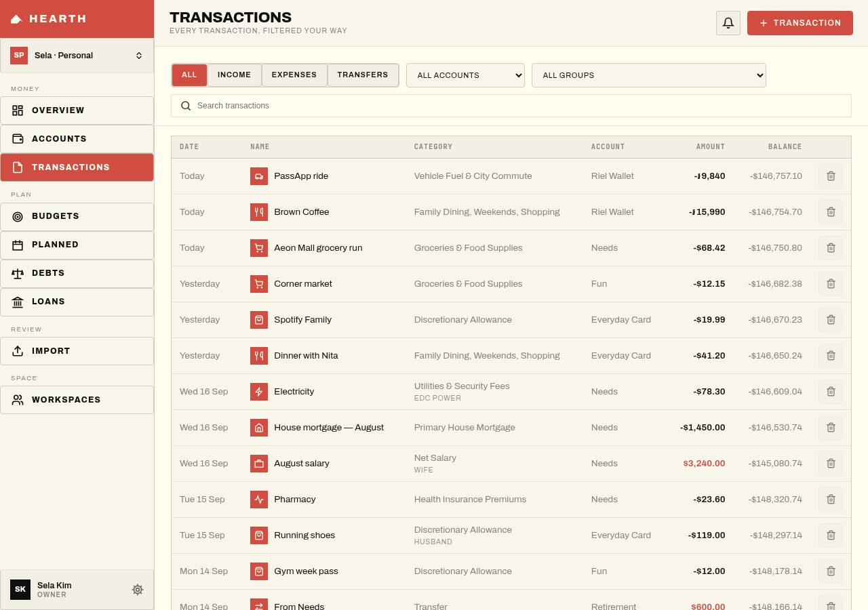Delete the Brown Coffee transaction
This screenshot has width=868, height=610.
[831, 212]
